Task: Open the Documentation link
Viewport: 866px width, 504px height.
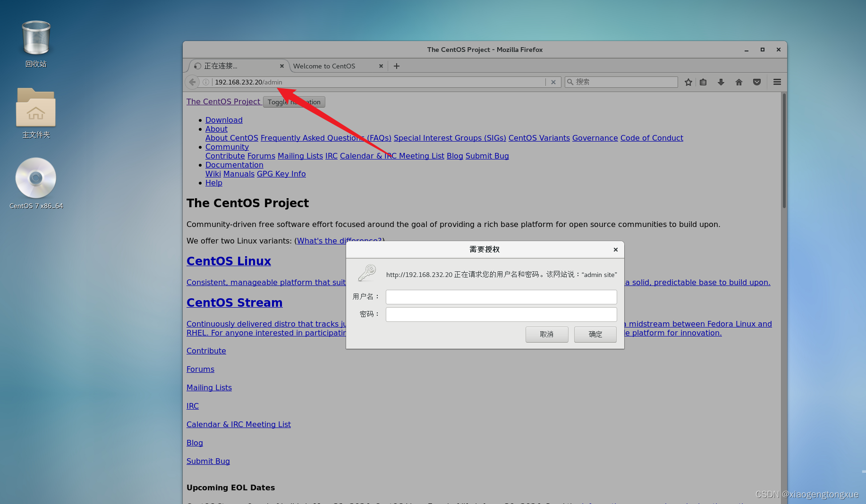Action: click(x=234, y=165)
